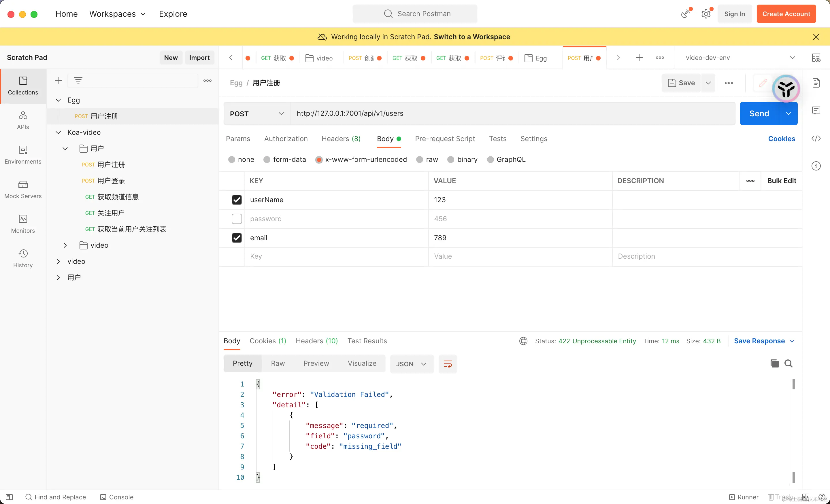
Task: Collapse the Egg collection
Action: click(58, 100)
